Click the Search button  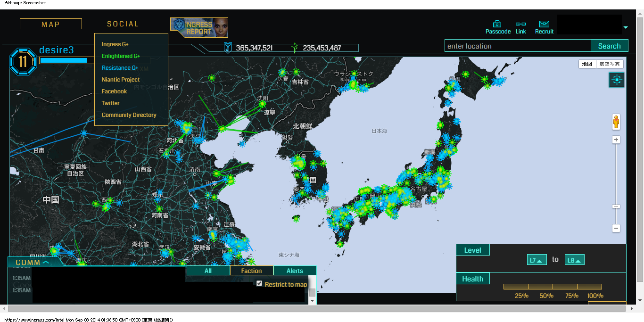point(609,46)
